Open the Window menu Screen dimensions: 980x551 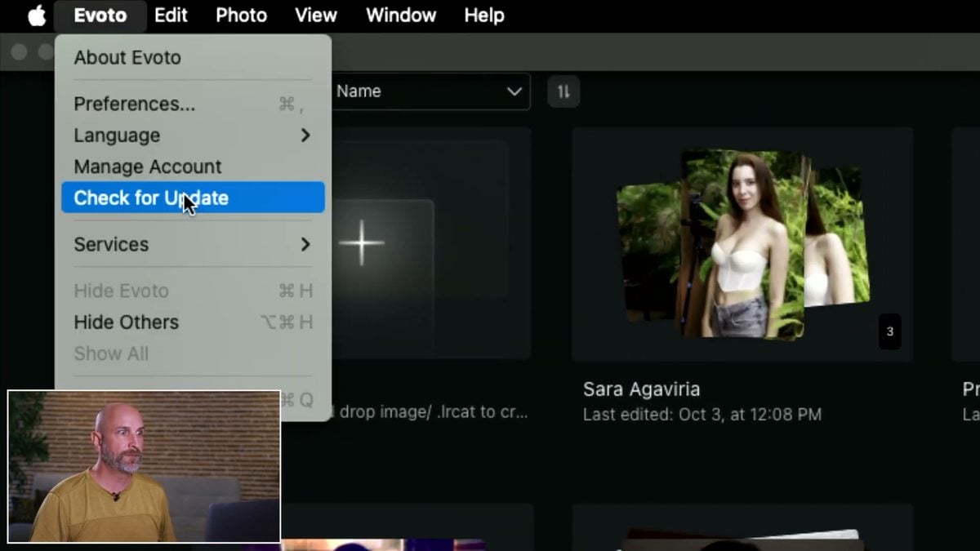(401, 16)
